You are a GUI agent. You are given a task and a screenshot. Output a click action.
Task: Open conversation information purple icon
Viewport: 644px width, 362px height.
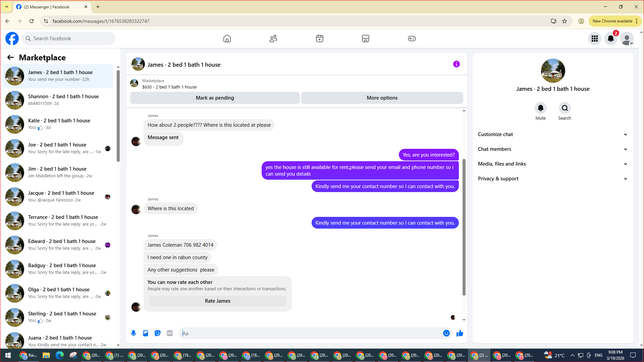coord(456,64)
